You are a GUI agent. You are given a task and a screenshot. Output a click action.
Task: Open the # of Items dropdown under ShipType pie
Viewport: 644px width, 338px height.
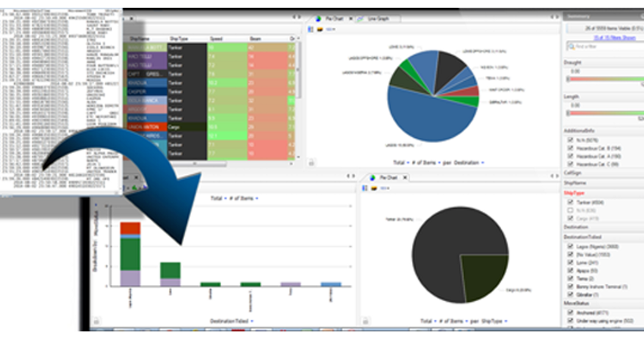[x=454, y=321]
